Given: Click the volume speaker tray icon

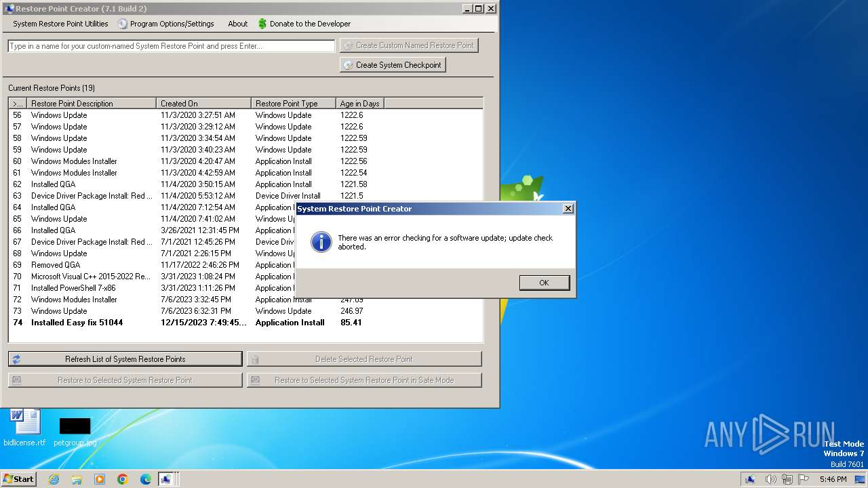Looking at the screenshot, I should [770, 479].
